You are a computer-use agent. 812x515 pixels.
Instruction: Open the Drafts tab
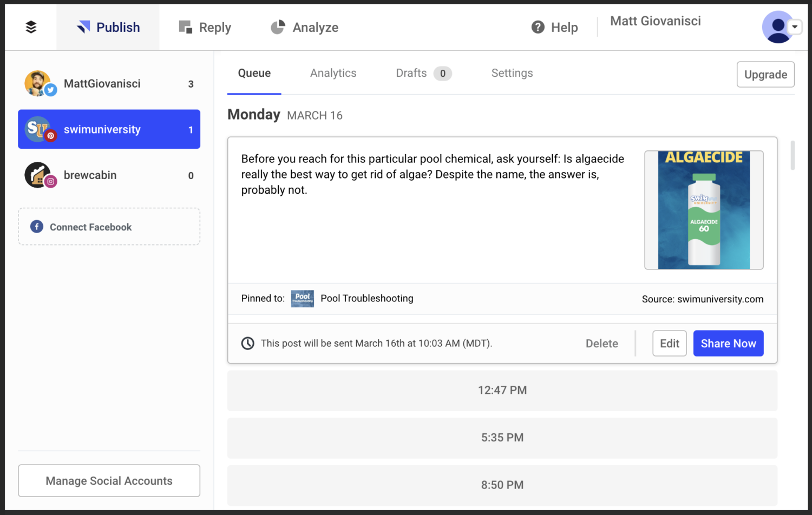click(423, 73)
